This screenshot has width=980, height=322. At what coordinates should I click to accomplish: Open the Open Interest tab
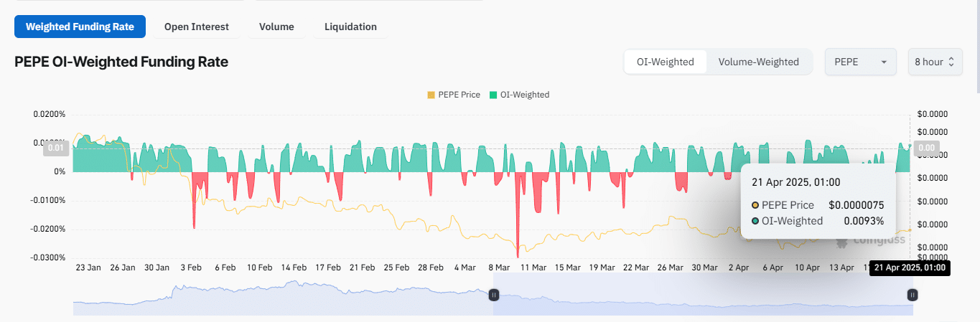pyautogui.click(x=196, y=27)
